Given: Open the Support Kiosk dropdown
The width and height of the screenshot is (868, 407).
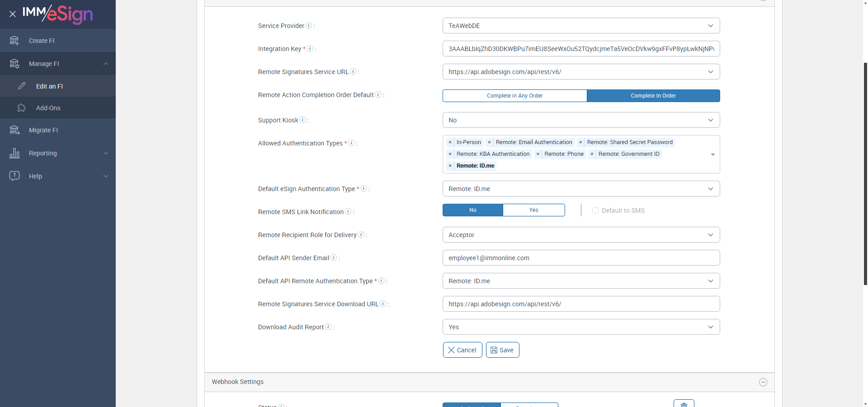Looking at the screenshot, I should pyautogui.click(x=581, y=120).
